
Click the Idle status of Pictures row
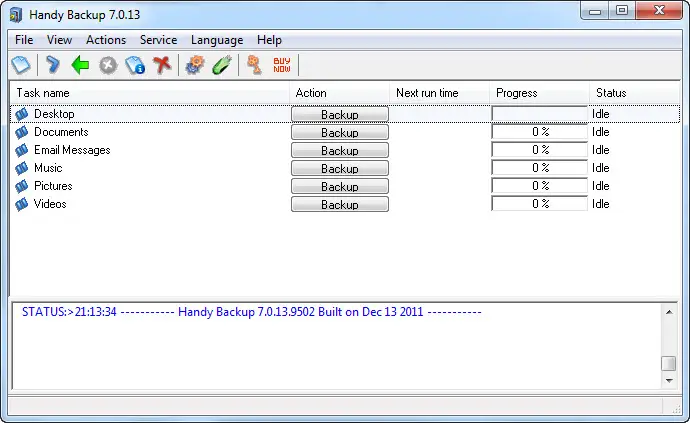[601, 186]
